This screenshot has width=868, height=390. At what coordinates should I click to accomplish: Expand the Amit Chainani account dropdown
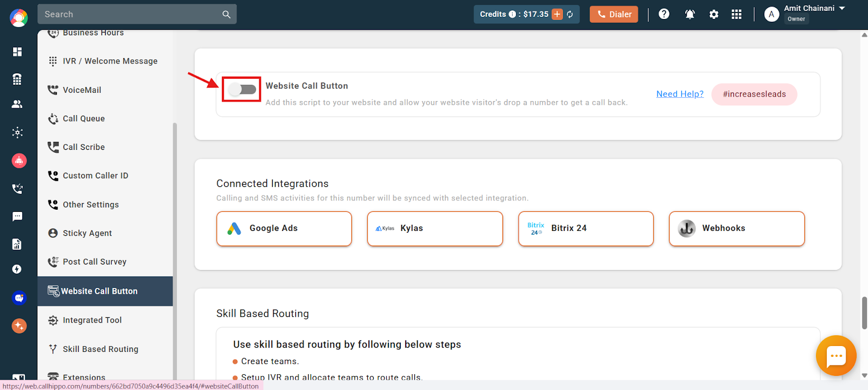(x=842, y=8)
